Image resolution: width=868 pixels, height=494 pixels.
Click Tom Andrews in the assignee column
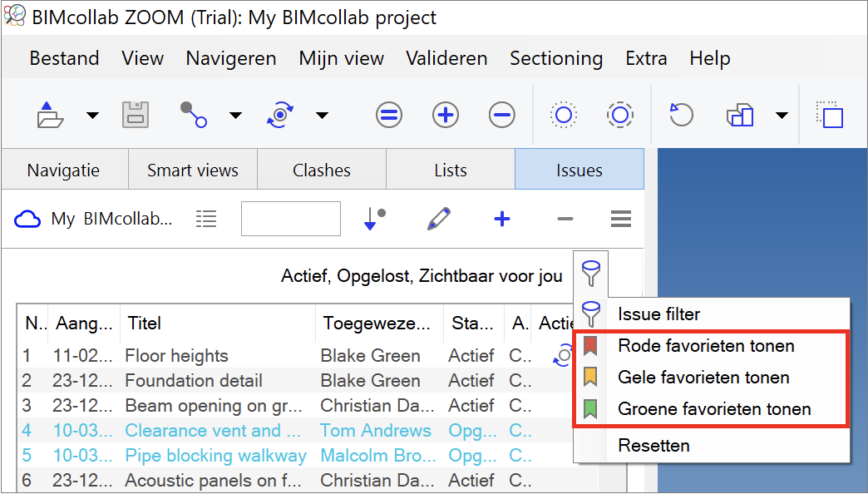point(376,430)
